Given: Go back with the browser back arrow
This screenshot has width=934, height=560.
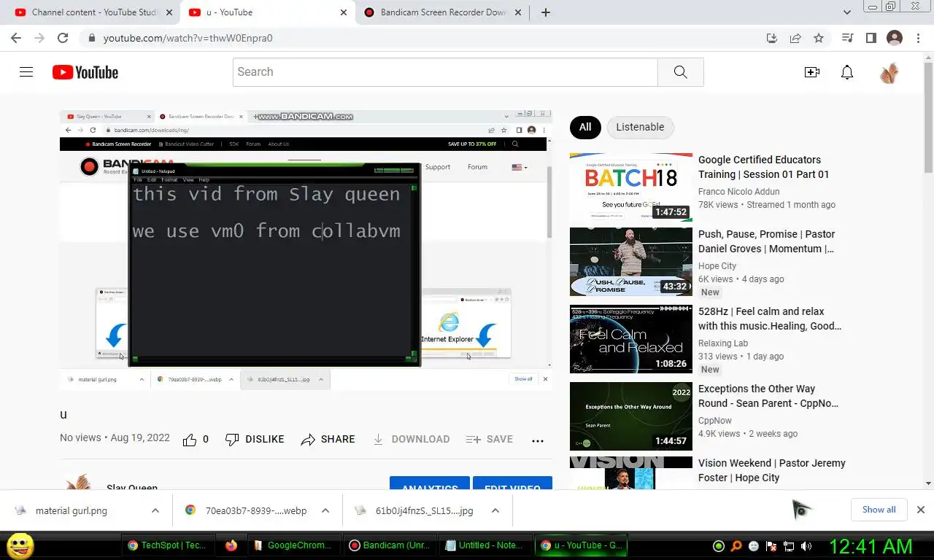Looking at the screenshot, I should (16, 38).
